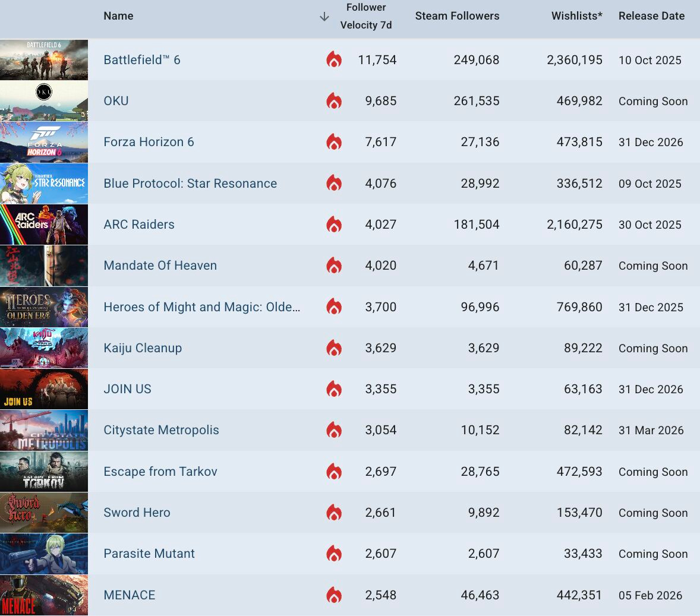Open Heroes Olden Era thumbnail
The width and height of the screenshot is (700, 616).
pos(44,307)
